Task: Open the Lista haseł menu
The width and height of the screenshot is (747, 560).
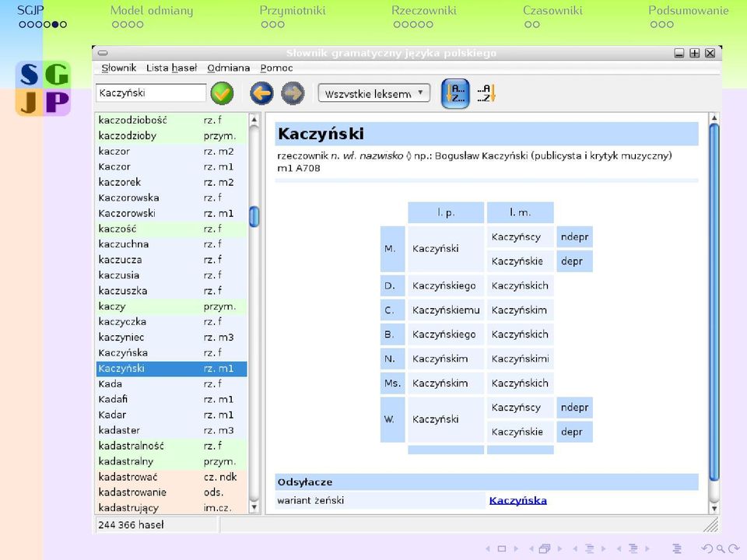Action: pyautogui.click(x=171, y=68)
